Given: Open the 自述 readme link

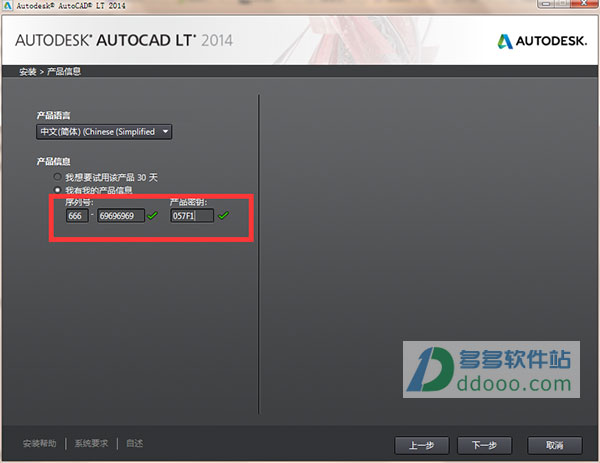Looking at the screenshot, I should click(135, 443).
